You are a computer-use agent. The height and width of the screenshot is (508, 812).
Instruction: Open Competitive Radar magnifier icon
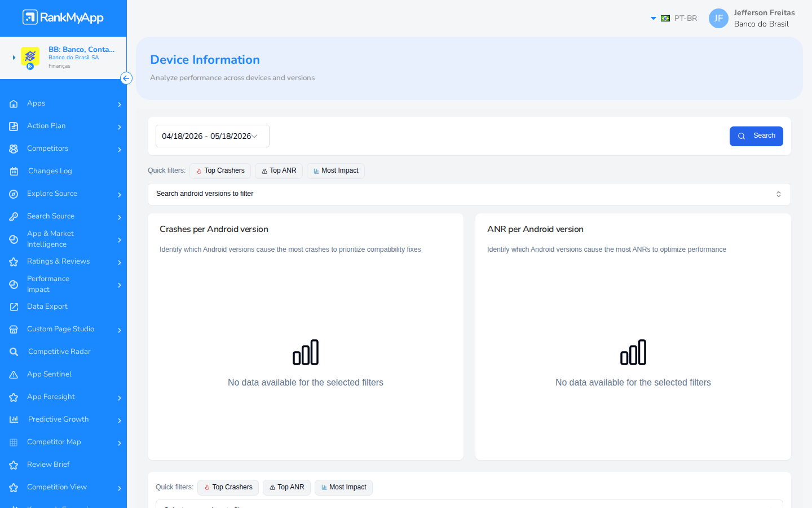coord(14,352)
